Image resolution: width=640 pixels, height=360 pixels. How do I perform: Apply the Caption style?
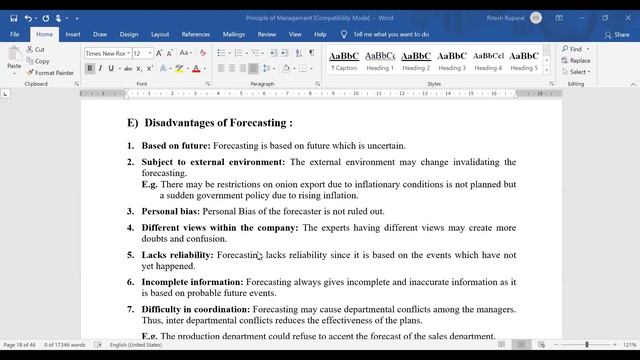[344, 61]
